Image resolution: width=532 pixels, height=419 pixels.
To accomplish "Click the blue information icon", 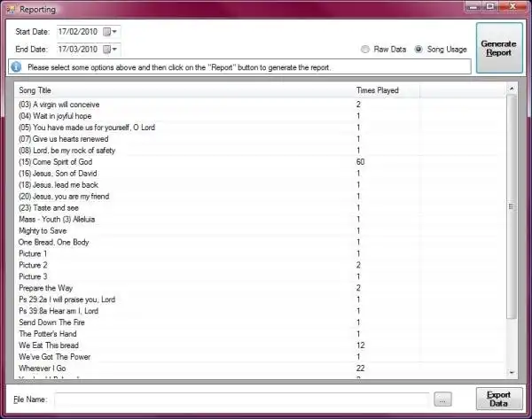I will (16, 66).
